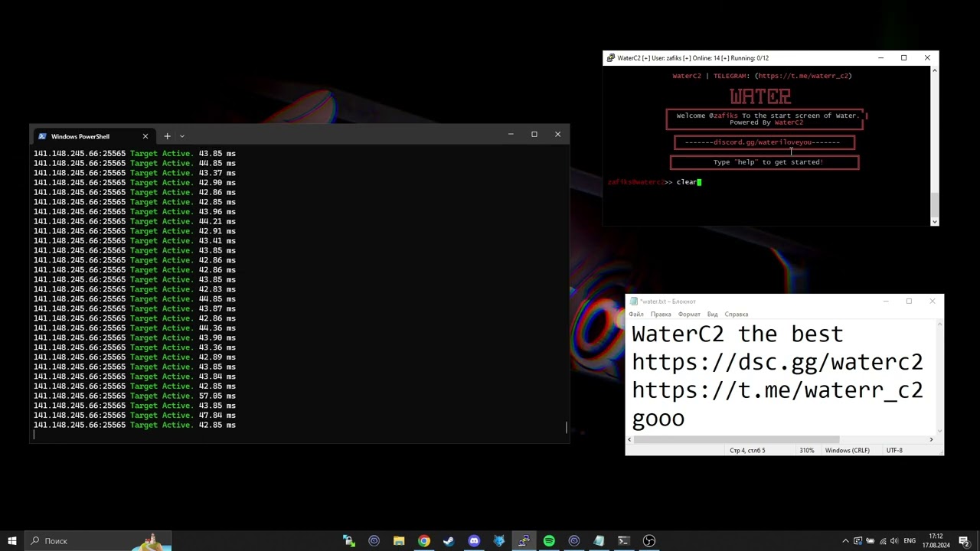Click the PowerShell line showing 57.05 ms

135,396
